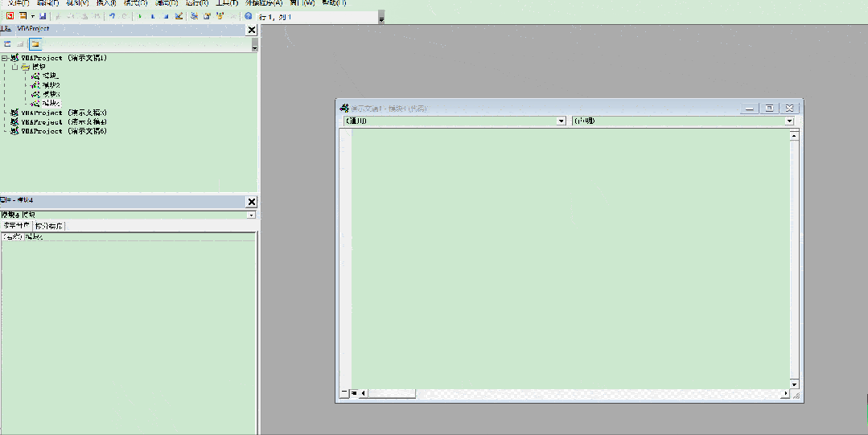Switch to Procedure View at code window bottom
This screenshot has height=435, width=868.
coord(344,393)
